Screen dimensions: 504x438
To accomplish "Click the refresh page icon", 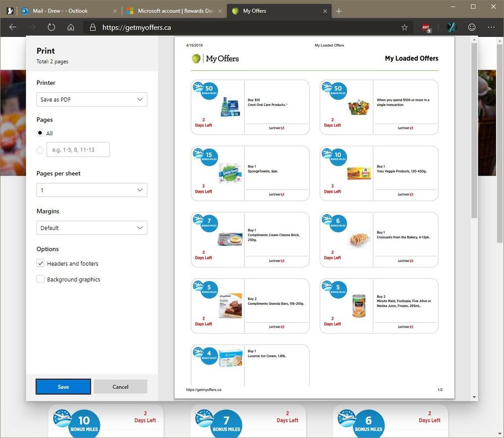I will pos(51,27).
